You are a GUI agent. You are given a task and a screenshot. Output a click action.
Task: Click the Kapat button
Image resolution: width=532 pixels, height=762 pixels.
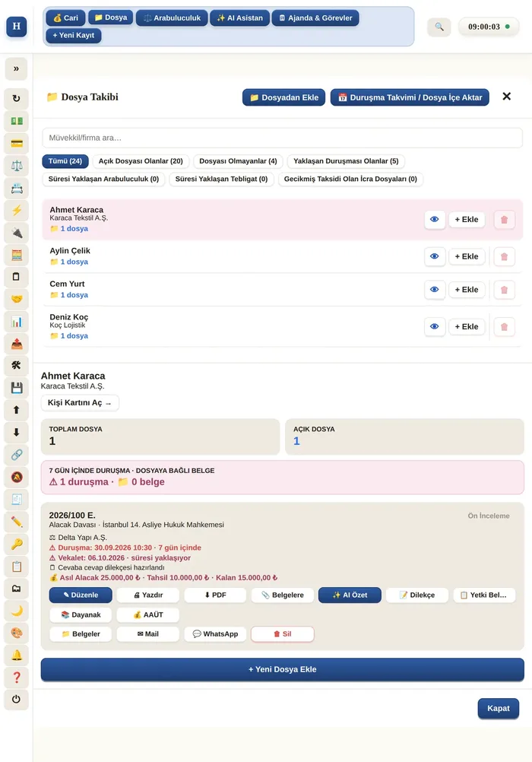499,709
